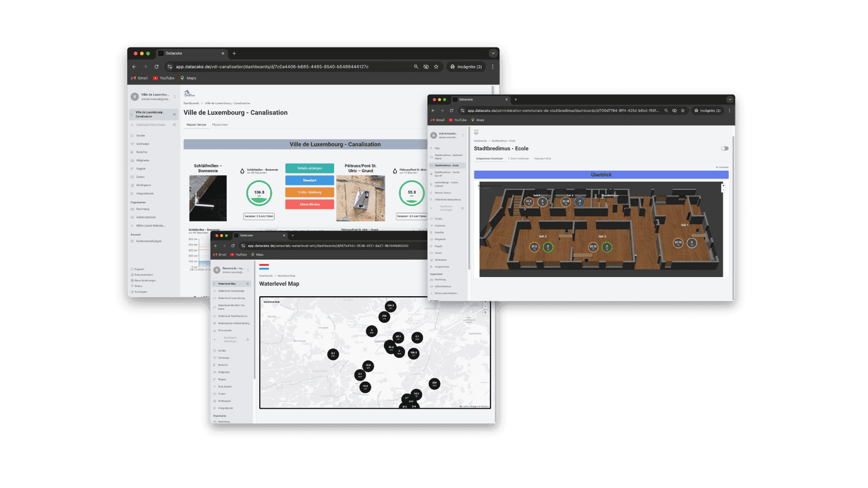The width and height of the screenshot is (868, 488).
Task: Click the zoom magnifier in the Canalisation address bar
Action: coord(416,67)
